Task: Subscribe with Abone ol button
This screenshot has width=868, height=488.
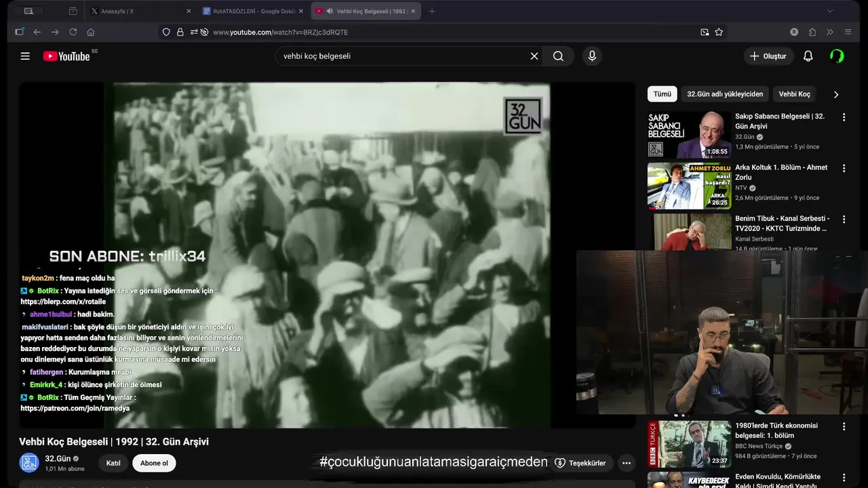Action: tap(154, 463)
